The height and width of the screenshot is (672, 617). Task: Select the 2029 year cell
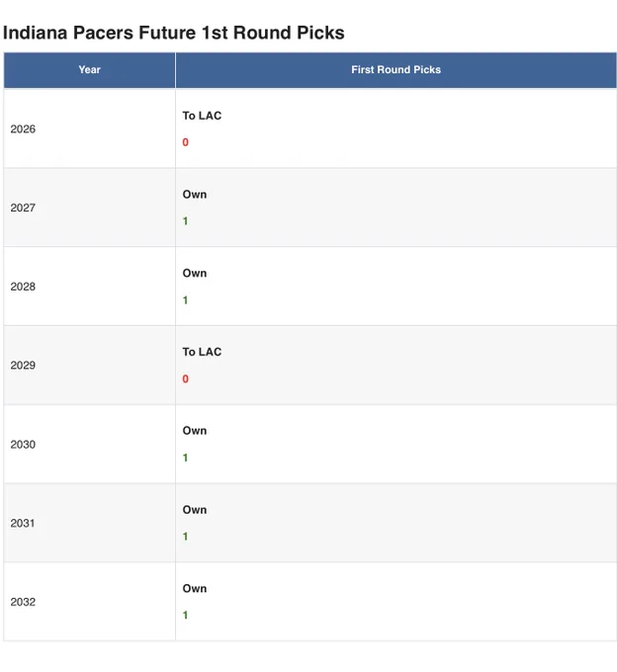tap(89, 365)
